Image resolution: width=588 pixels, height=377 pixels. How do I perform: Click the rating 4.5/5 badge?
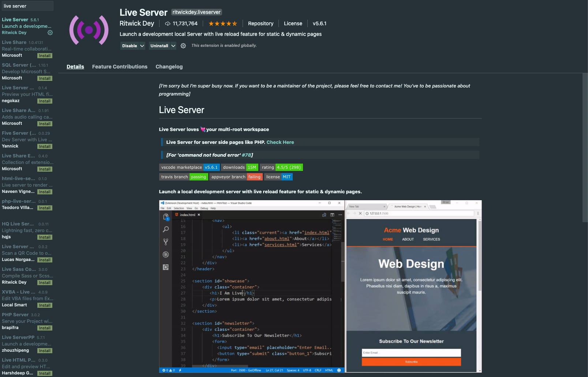[x=281, y=167]
